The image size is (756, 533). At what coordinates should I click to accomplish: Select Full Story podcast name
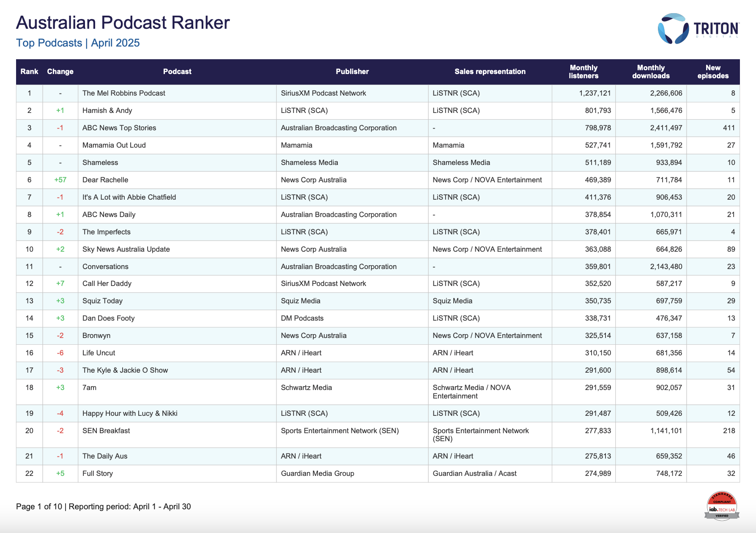click(98, 473)
